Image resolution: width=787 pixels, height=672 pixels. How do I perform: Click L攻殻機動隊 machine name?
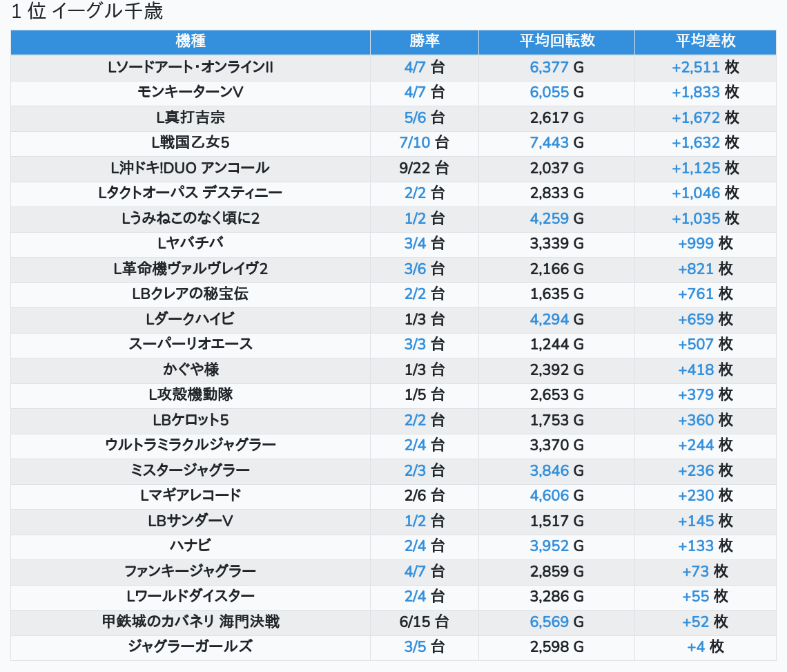click(x=191, y=395)
